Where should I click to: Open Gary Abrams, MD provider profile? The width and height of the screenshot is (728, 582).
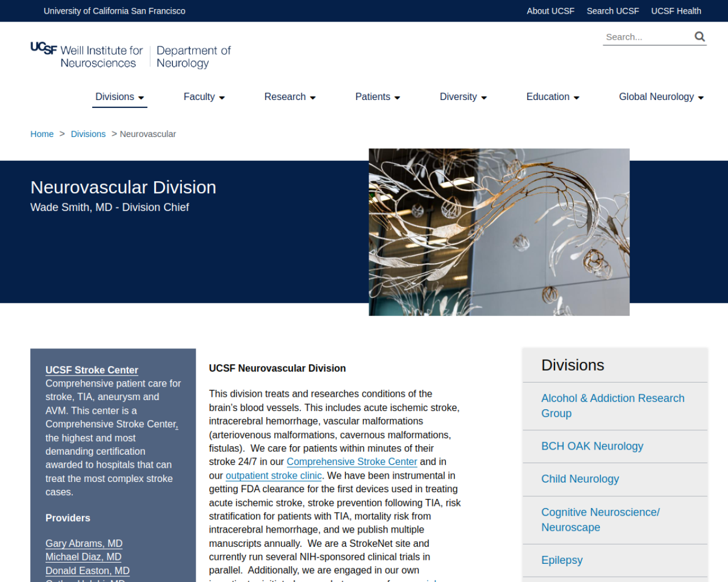84,543
